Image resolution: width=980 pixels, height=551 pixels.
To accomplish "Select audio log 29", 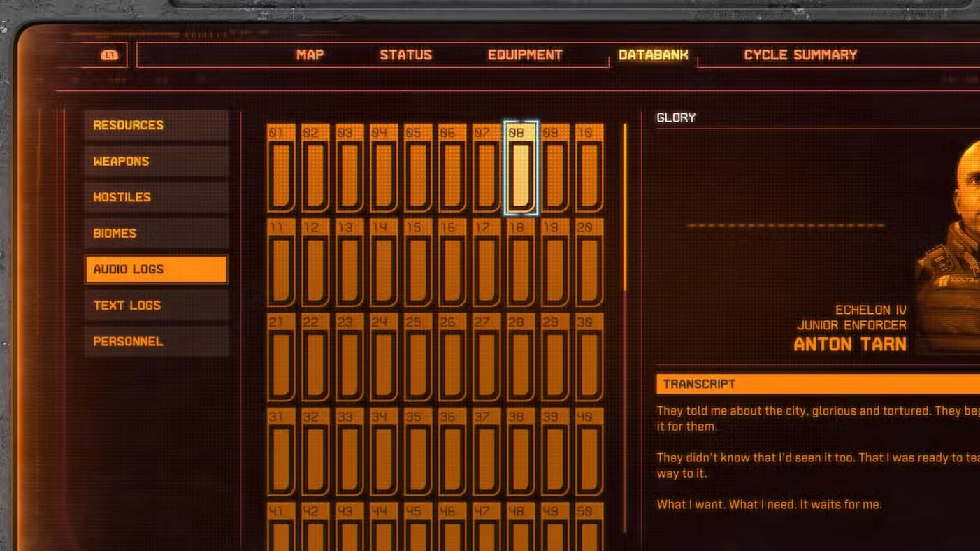I will (555, 357).
